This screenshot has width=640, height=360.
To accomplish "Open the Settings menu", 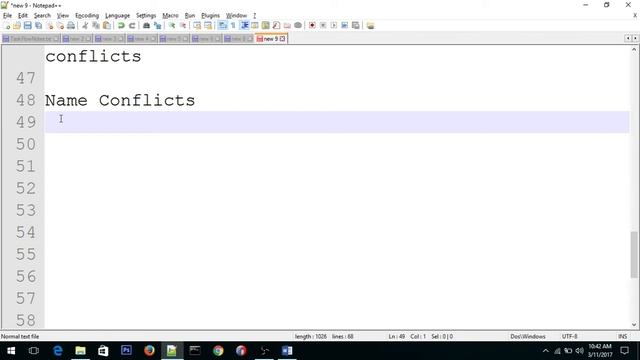I will coord(146,16).
